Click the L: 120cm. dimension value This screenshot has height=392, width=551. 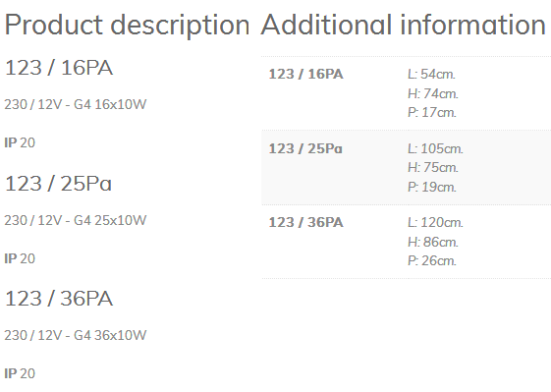coord(435,223)
